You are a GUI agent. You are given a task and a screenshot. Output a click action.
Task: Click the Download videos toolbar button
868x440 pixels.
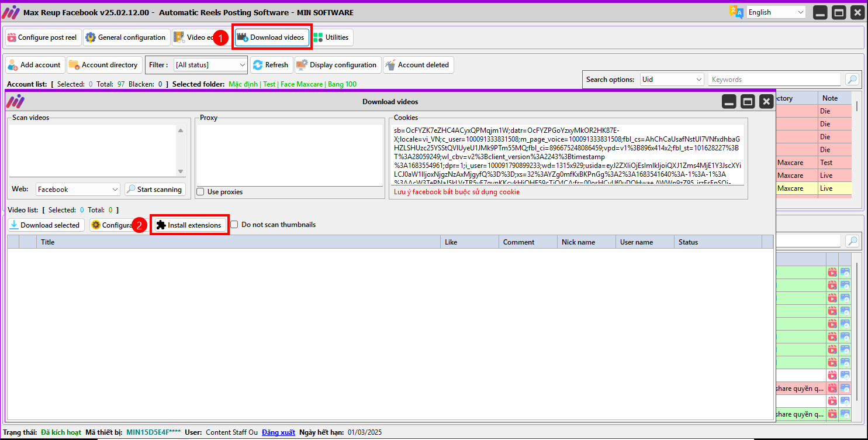pyautogui.click(x=272, y=37)
